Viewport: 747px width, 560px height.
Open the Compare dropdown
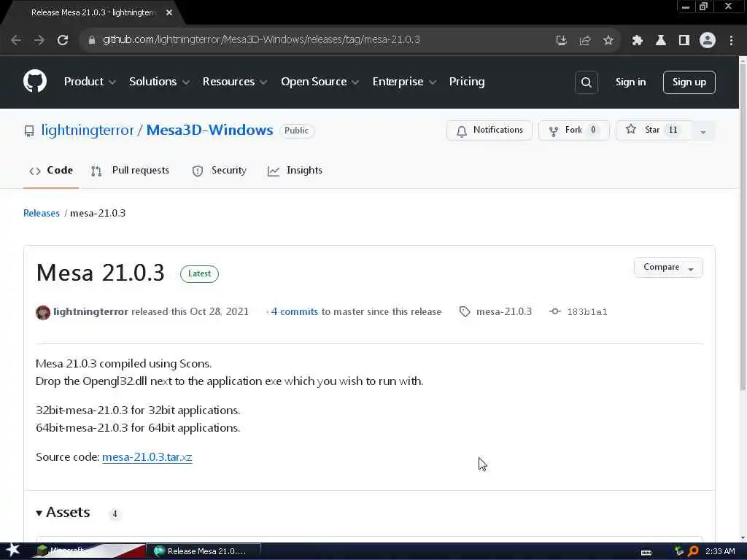pos(668,268)
